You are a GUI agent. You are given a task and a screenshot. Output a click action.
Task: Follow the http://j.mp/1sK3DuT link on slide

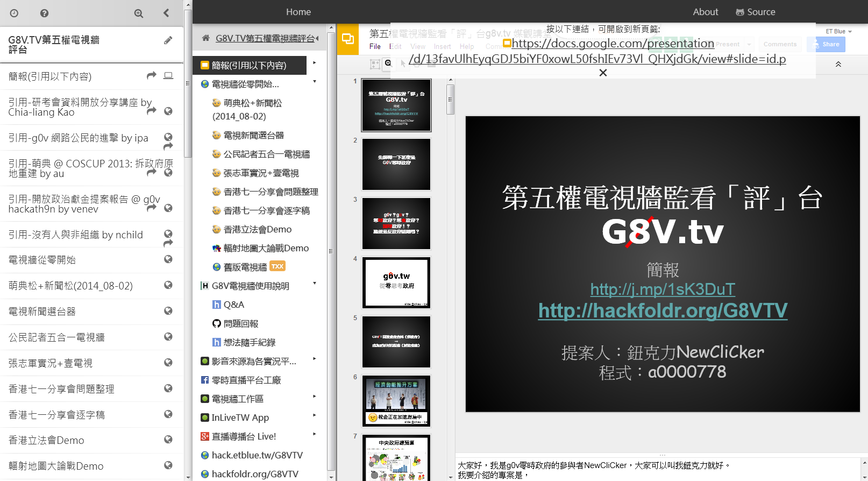(x=663, y=289)
